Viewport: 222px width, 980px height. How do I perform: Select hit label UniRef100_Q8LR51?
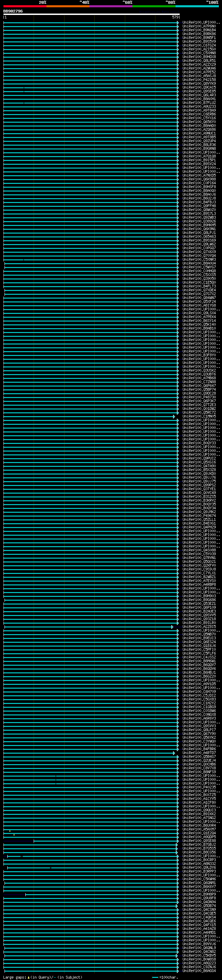[199, 61]
